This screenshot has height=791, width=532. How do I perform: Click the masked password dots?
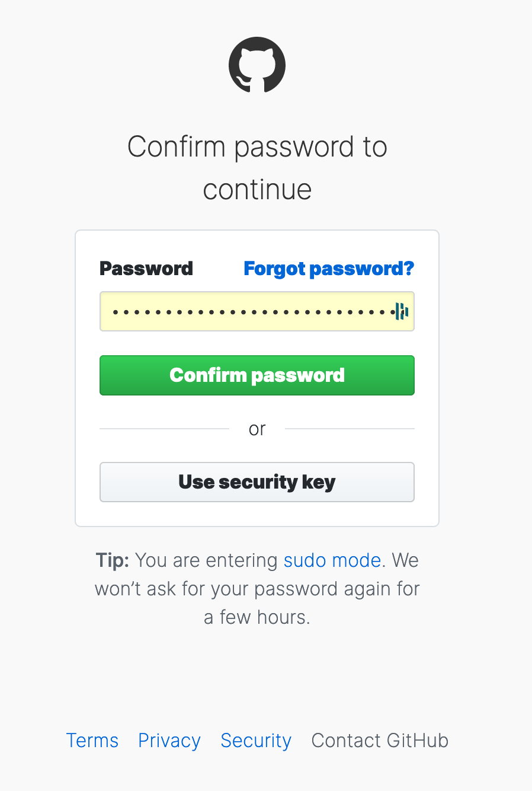(252, 311)
